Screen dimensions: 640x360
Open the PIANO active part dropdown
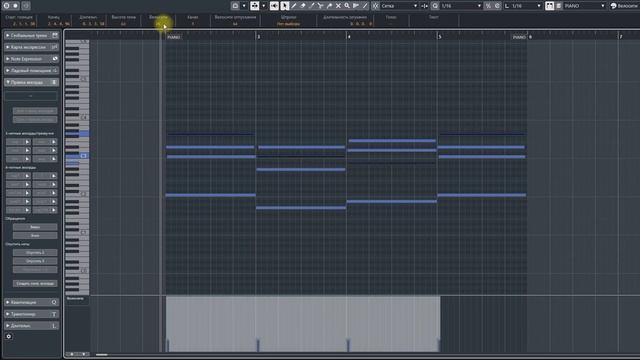(x=584, y=6)
